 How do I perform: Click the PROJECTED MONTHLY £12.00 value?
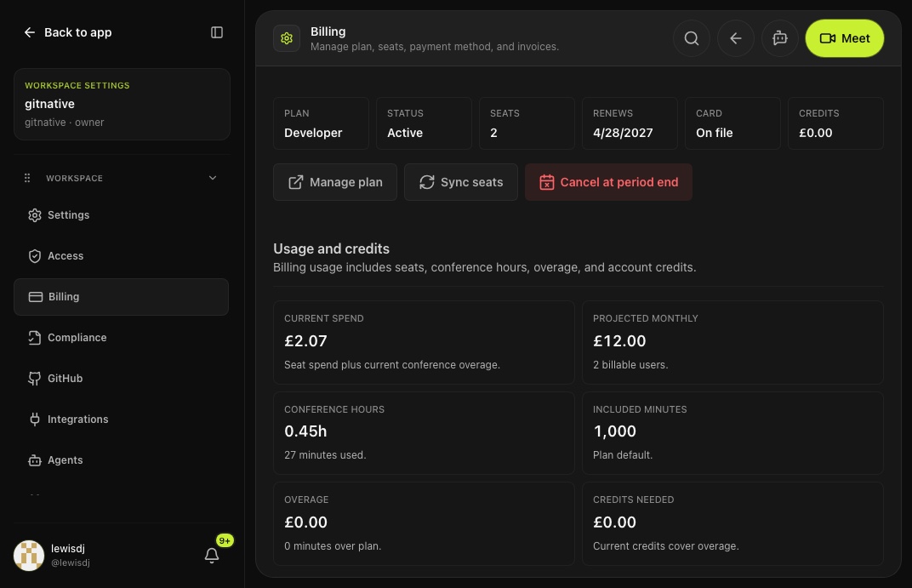[x=618, y=341]
